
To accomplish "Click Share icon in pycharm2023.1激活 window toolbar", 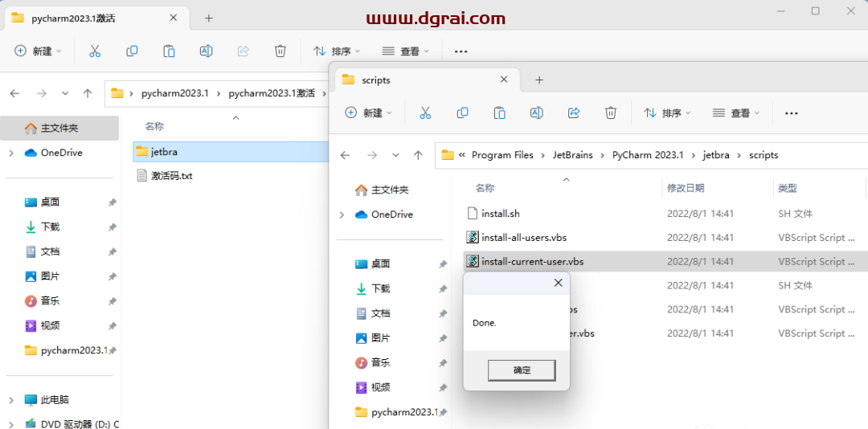I will click(243, 51).
